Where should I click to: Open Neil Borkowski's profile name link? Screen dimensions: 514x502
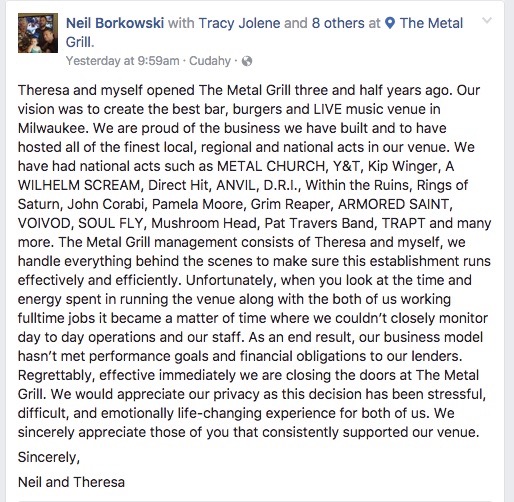[115, 23]
